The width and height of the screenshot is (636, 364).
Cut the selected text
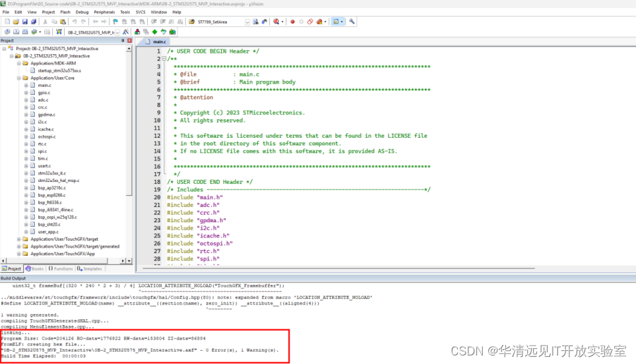coord(45,22)
